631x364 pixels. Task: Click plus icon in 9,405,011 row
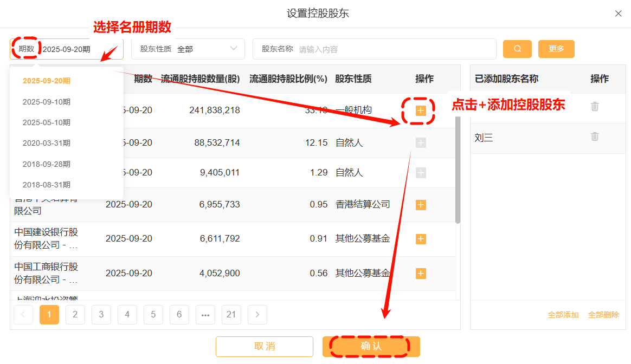pyautogui.click(x=421, y=173)
